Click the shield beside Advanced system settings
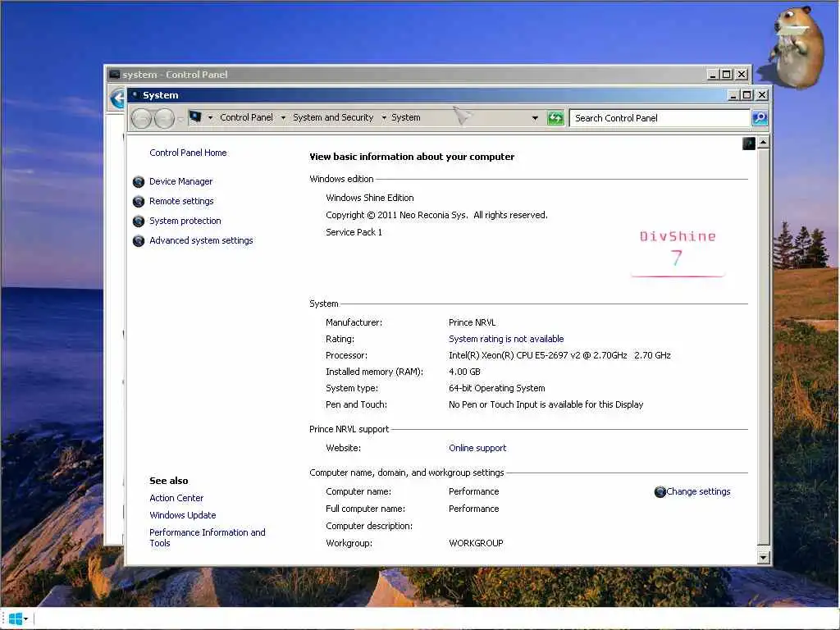 pos(138,241)
